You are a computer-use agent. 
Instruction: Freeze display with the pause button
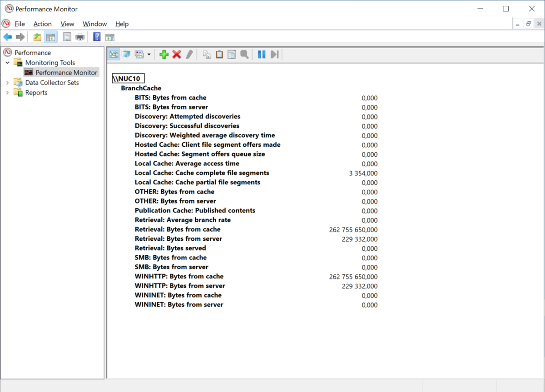click(262, 55)
